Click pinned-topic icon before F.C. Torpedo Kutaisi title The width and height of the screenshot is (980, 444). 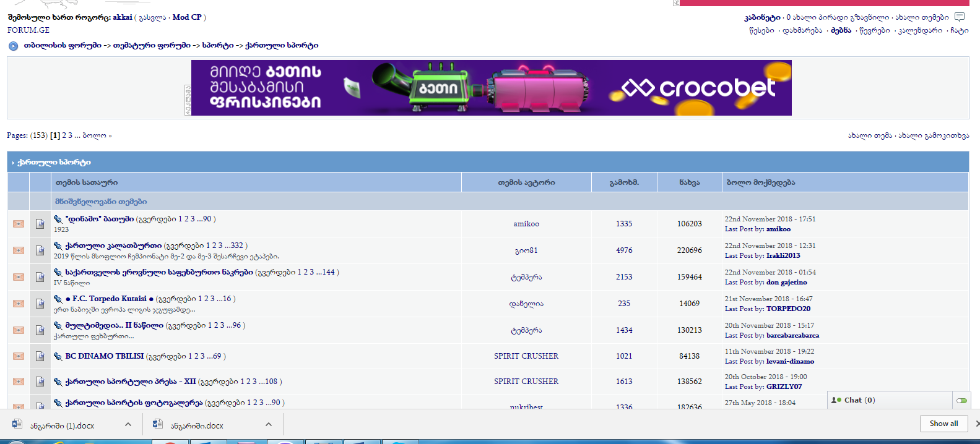point(58,299)
